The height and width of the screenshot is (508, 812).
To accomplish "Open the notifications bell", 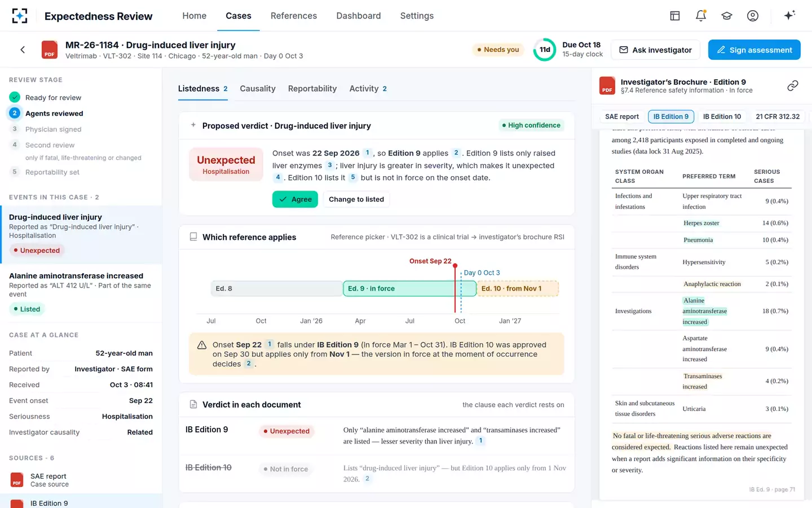I will pos(701,16).
